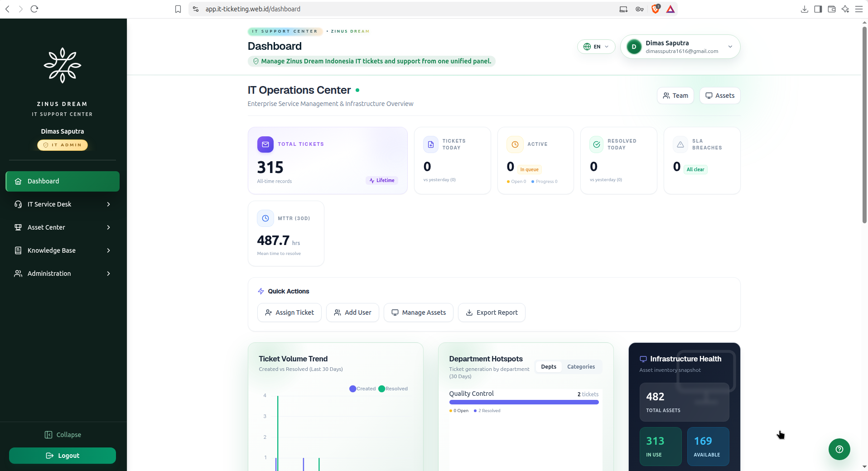
Task: Click the Total Tickets envelope icon
Action: (265, 144)
